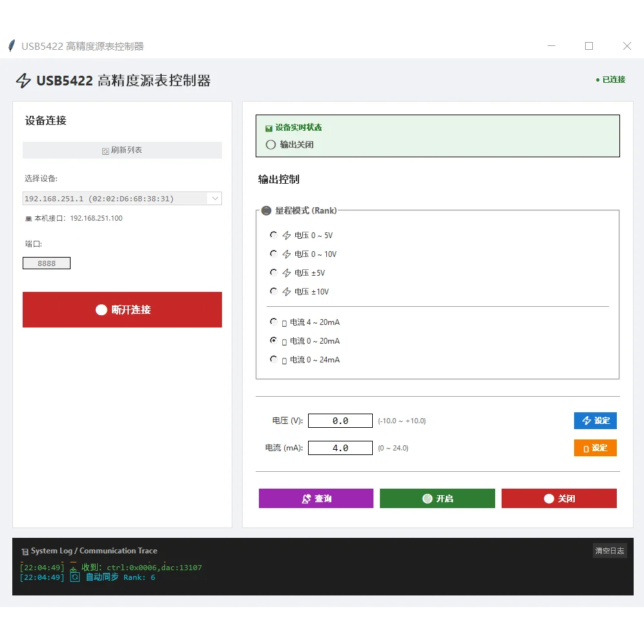Click the red 断开连接 disconnect button
Viewport: 644px width, 644px height.
[x=122, y=309]
